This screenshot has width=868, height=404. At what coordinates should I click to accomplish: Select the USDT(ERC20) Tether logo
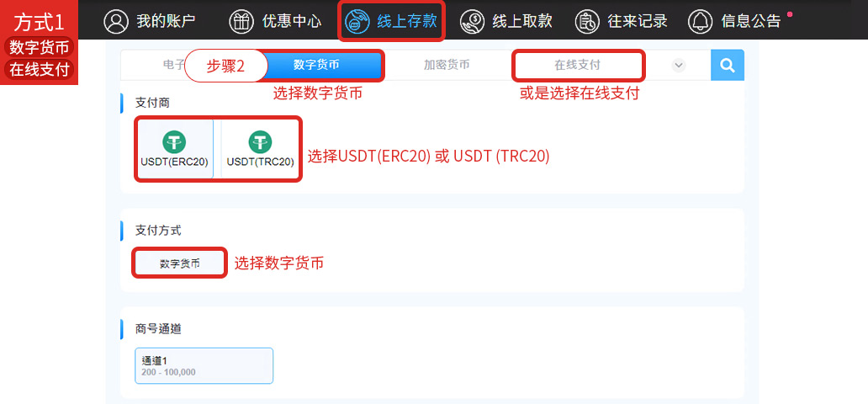(x=174, y=142)
